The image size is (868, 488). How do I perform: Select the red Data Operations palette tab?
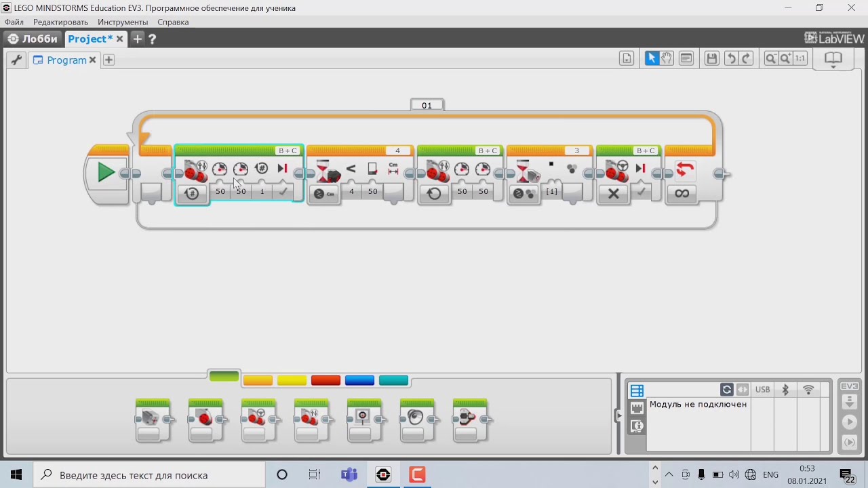coord(325,380)
